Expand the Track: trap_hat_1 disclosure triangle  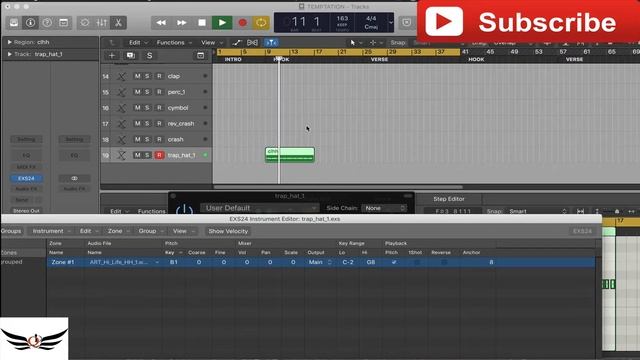pos(9,54)
